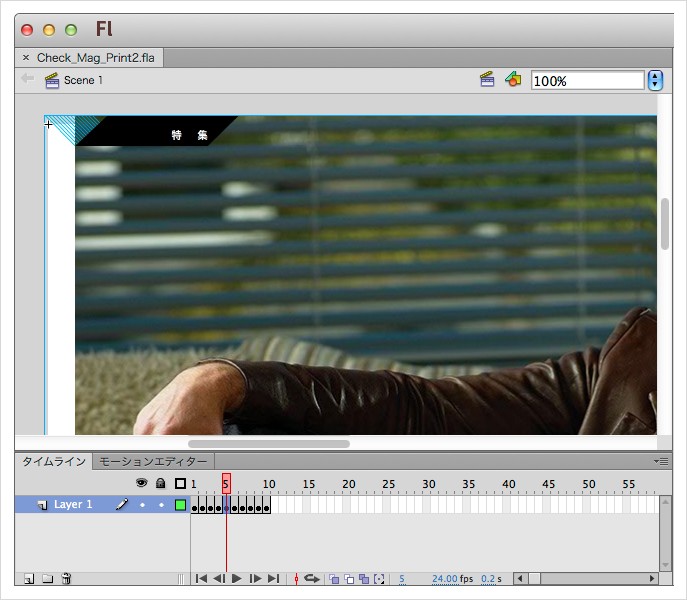This screenshot has width=687, height=600.
Task: Go to last frame
Action: pyautogui.click(x=273, y=579)
